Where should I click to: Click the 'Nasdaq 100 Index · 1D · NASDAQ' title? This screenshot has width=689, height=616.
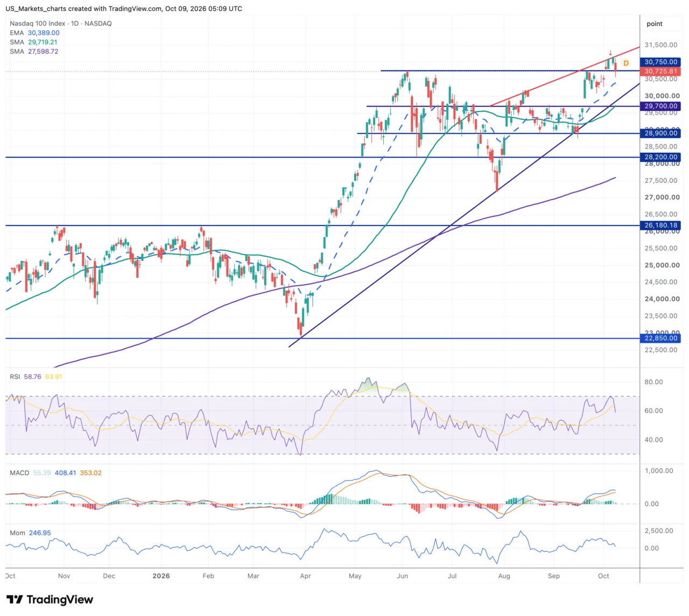pyautogui.click(x=61, y=24)
